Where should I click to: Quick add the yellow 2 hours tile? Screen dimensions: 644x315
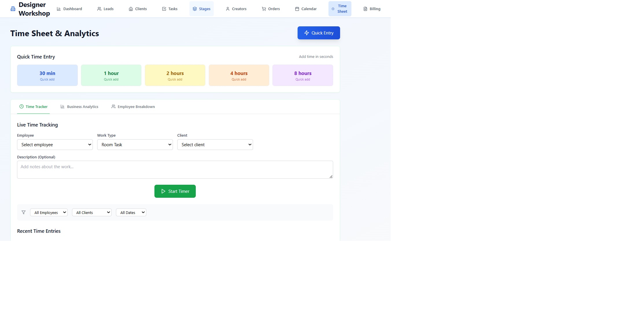coord(175,75)
